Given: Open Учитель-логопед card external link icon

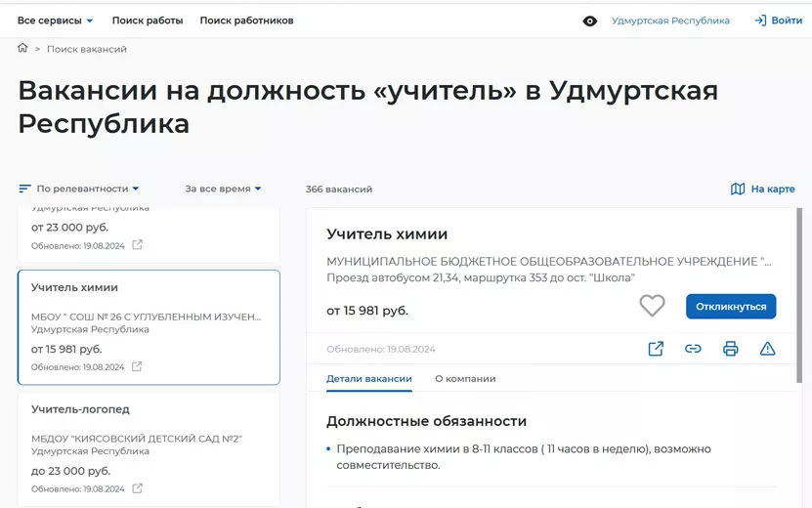Looking at the screenshot, I should pyautogui.click(x=137, y=488).
